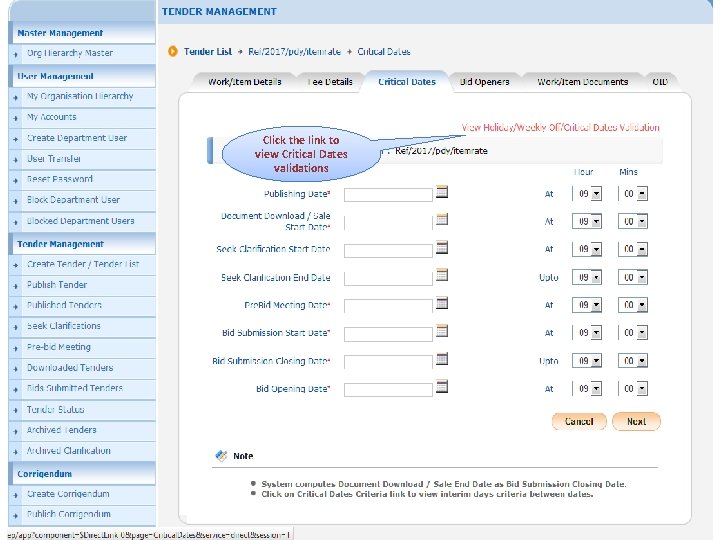Switch to Work/Item Documents tab
This screenshot has height=540, width=720.
click(x=582, y=82)
